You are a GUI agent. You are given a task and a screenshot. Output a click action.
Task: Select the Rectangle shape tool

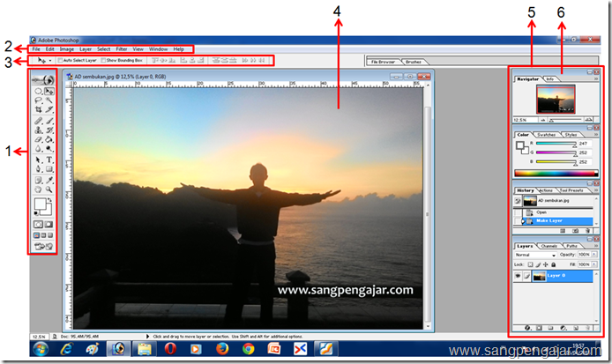(x=49, y=169)
